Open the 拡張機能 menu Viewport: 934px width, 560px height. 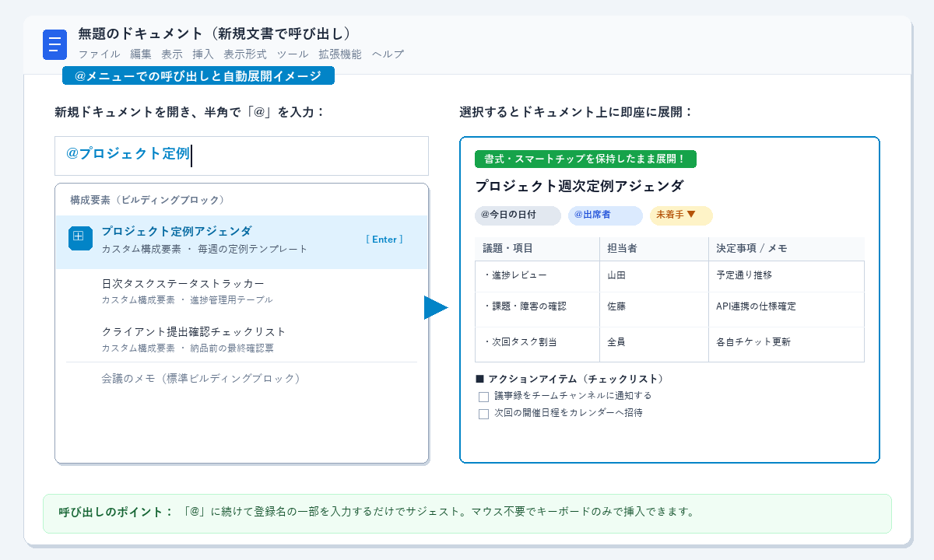[x=340, y=54]
